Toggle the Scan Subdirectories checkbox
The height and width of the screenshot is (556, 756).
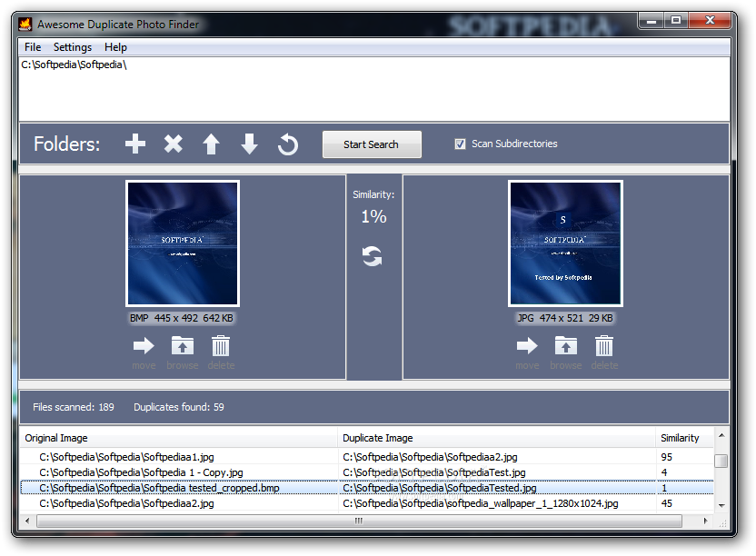(x=460, y=144)
